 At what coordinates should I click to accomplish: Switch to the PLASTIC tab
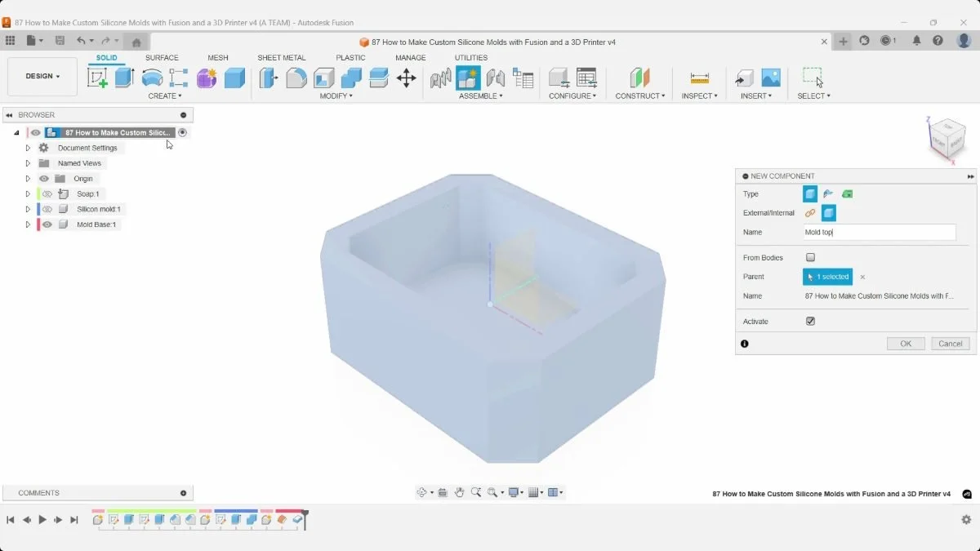(x=350, y=58)
